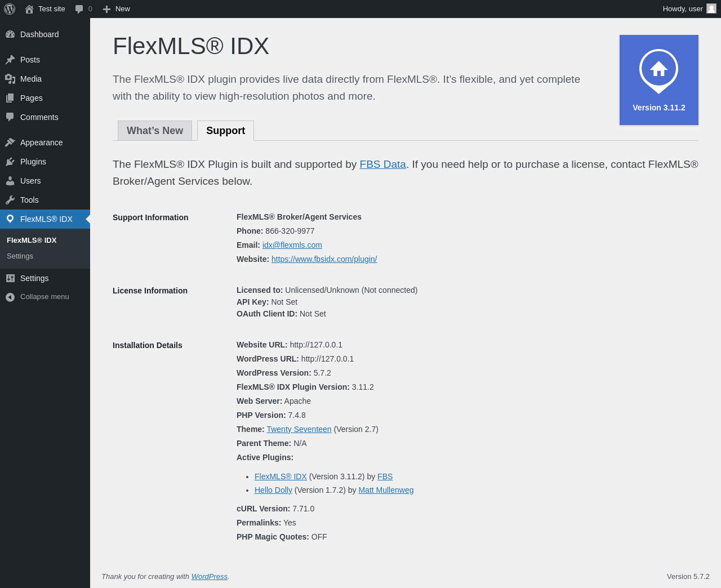The height and width of the screenshot is (588, 721).
Task: Open the Dashboard icon in sidebar
Action: 10,34
